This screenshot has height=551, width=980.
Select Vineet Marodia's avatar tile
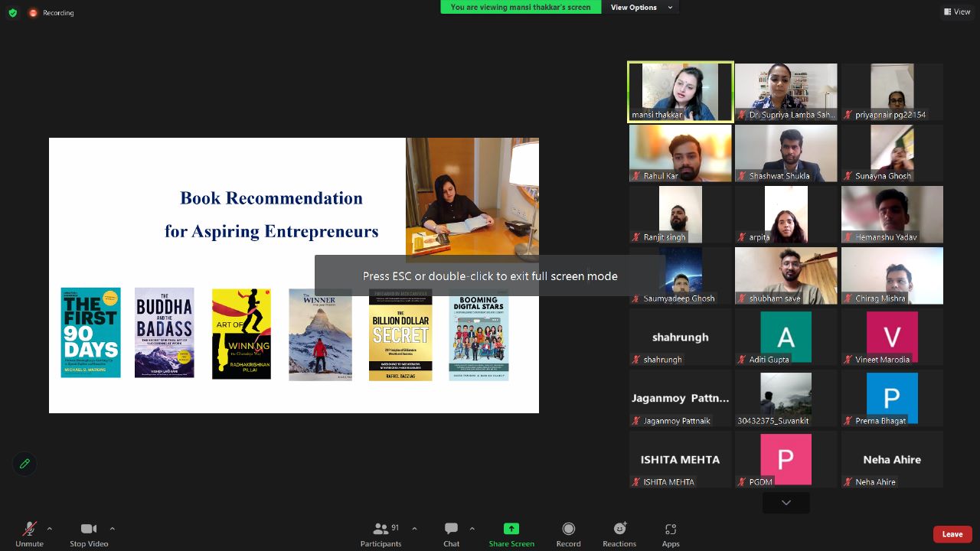[892, 337]
